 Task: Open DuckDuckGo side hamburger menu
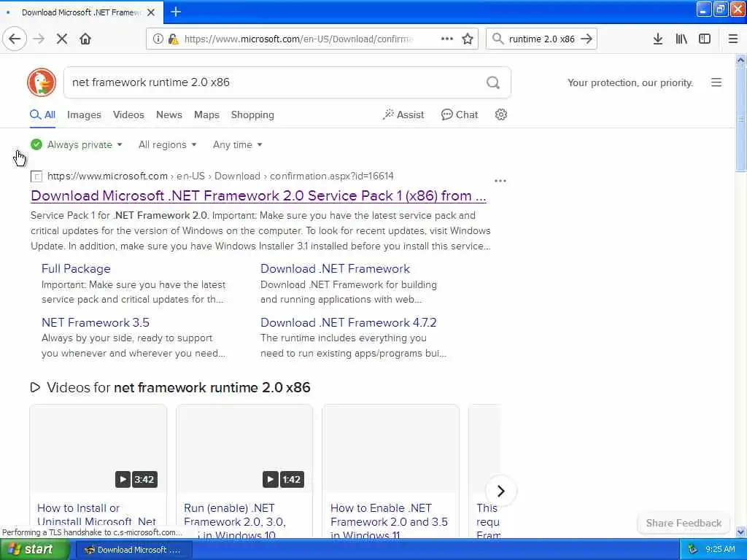(716, 82)
